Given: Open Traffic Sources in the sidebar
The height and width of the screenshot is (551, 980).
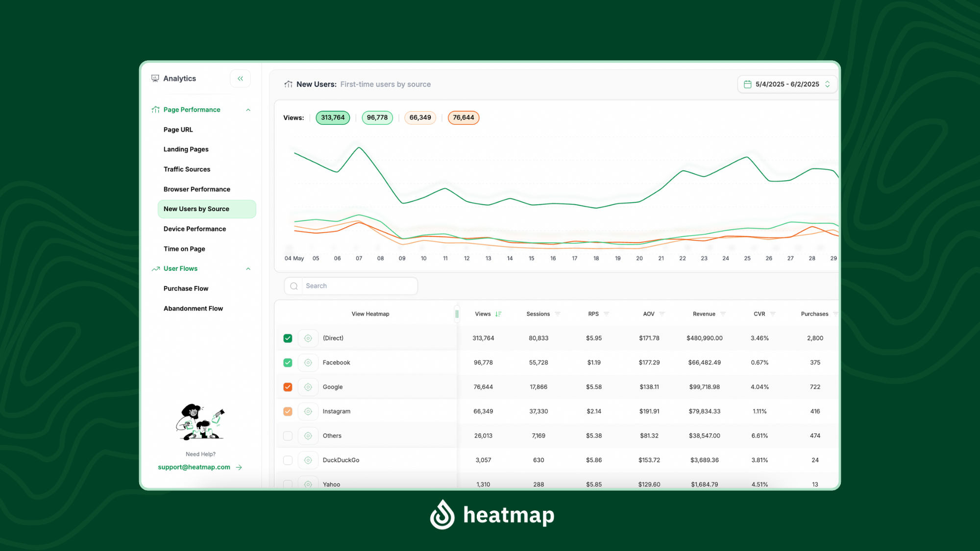Looking at the screenshot, I should coord(187,169).
